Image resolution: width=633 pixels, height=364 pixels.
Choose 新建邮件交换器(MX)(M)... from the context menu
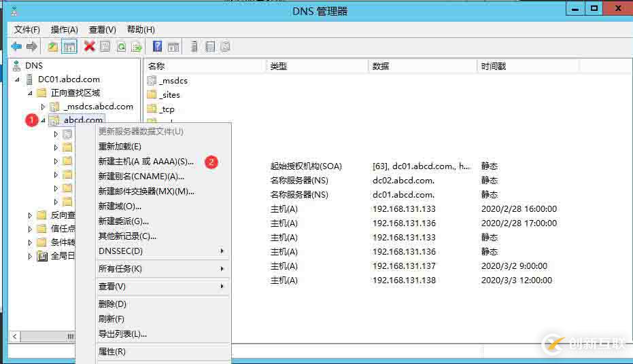163,191
